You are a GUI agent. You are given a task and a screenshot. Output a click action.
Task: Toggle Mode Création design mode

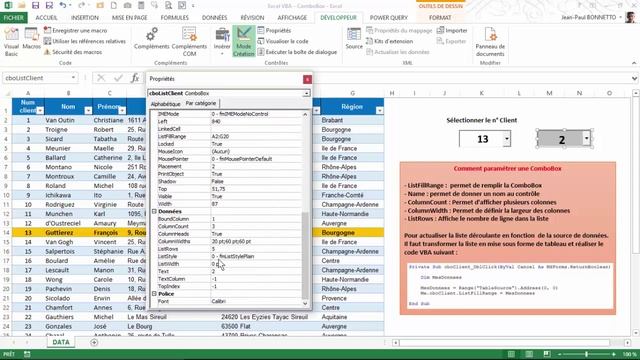(244, 42)
